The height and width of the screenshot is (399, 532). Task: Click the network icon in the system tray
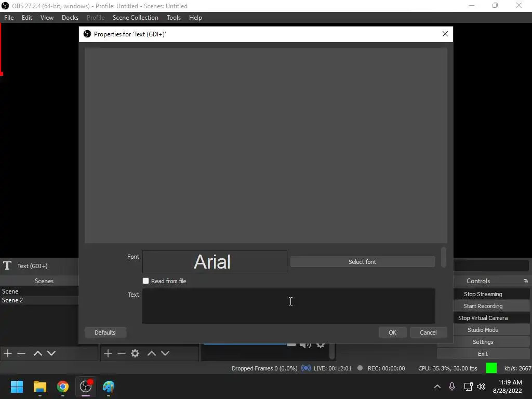click(x=468, y=387)
